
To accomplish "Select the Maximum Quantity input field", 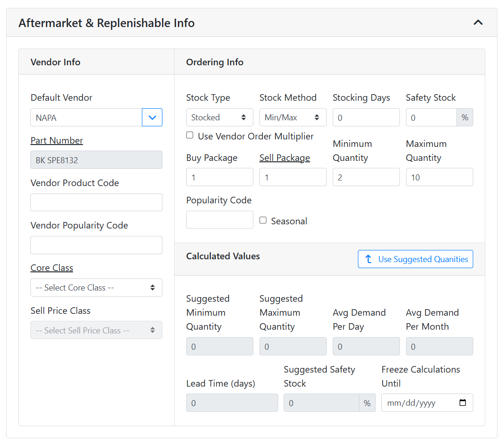I will [x=439, y=177].
